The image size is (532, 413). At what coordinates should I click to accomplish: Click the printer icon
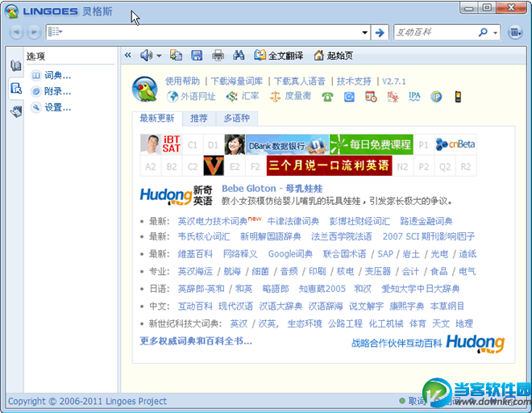[218, 55]
